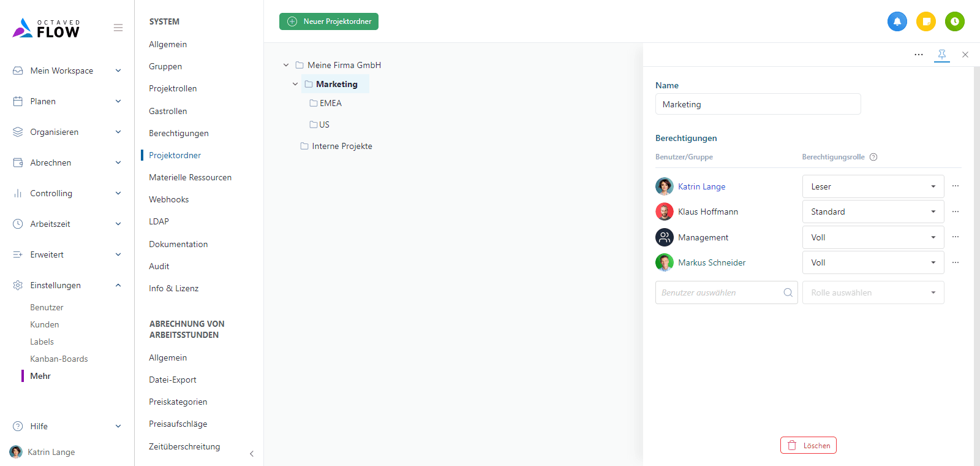Viewport: 980px width, 466px height.
Task: Click the green clock time-tracking icon
Action: point(954,21)
